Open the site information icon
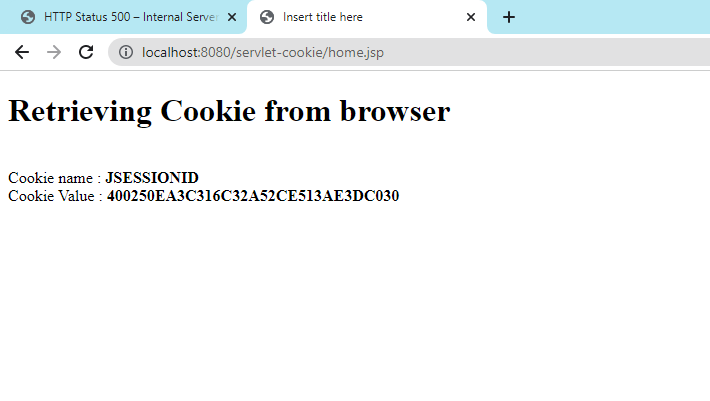 (x=126, y=53)
